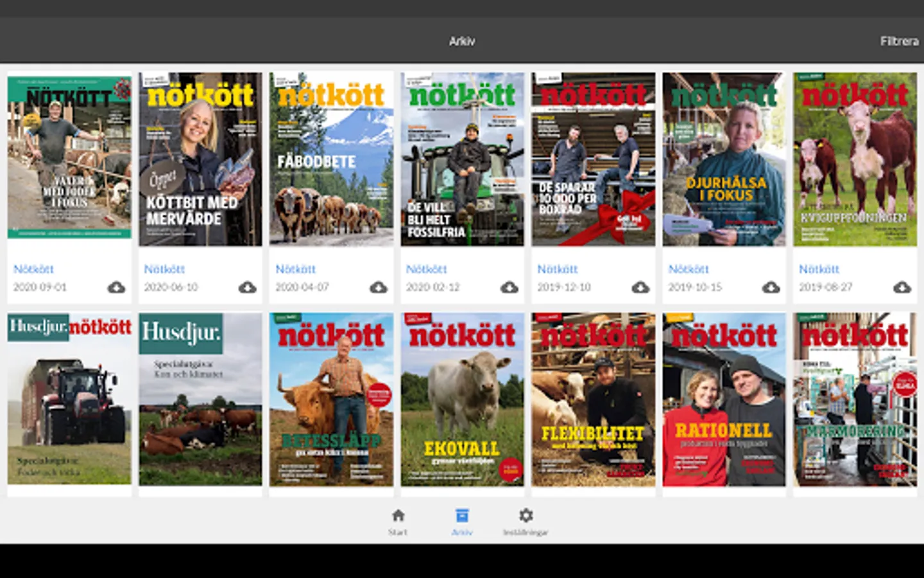Open the Inställningar settings tab

pos(526,522)
